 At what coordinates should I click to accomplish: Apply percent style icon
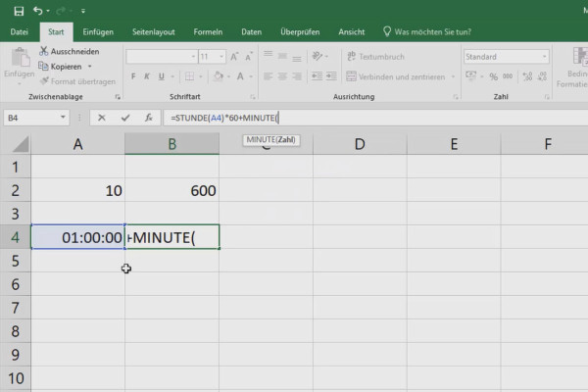click(494, 76)
